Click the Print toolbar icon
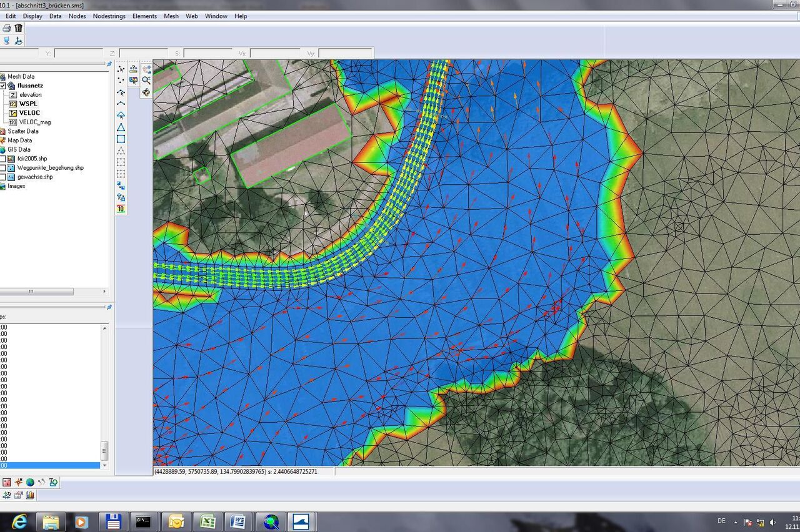800x532 pixels. click(x=6, y=28)
